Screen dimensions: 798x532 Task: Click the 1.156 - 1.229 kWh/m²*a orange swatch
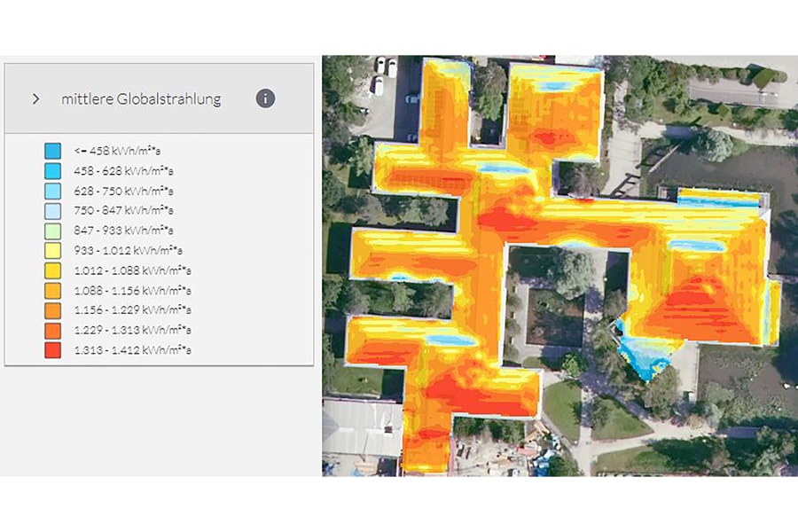[53, 310]
